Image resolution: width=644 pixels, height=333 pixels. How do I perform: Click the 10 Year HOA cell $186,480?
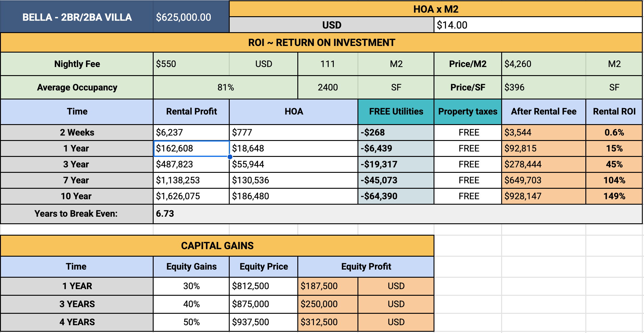pyautogui.click(x=293, y=196)
